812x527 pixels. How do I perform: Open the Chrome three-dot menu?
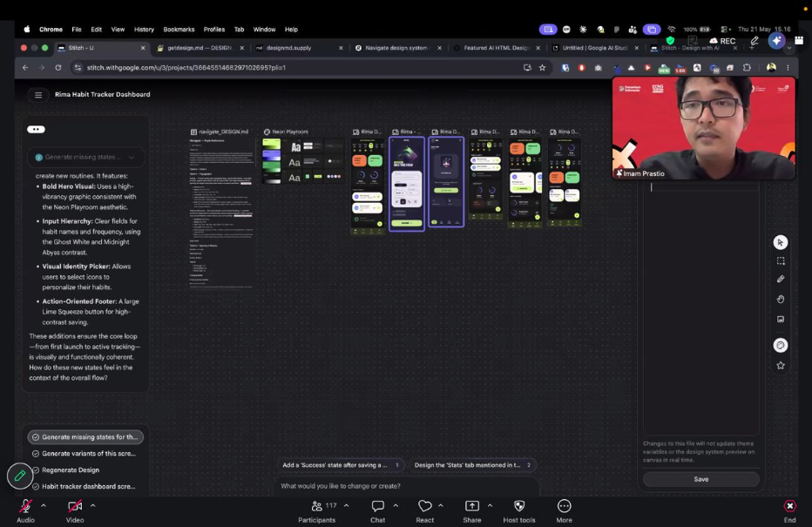click(788, 68)
